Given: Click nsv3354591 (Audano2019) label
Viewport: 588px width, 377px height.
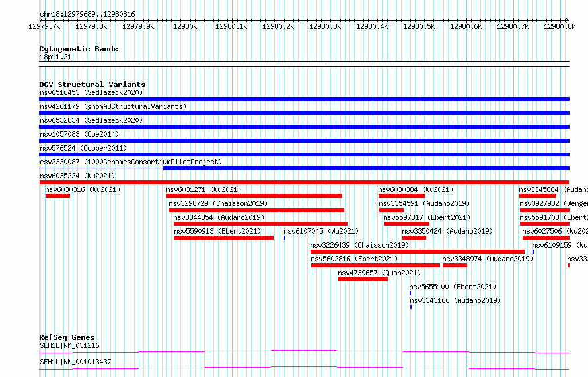Looking at the screenshot, I should [x=424, y=203].
